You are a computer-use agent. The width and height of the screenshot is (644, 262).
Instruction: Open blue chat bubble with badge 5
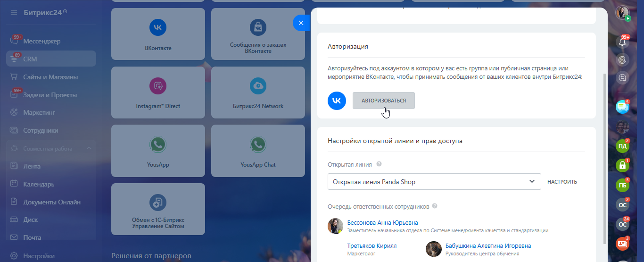(622, 107)
